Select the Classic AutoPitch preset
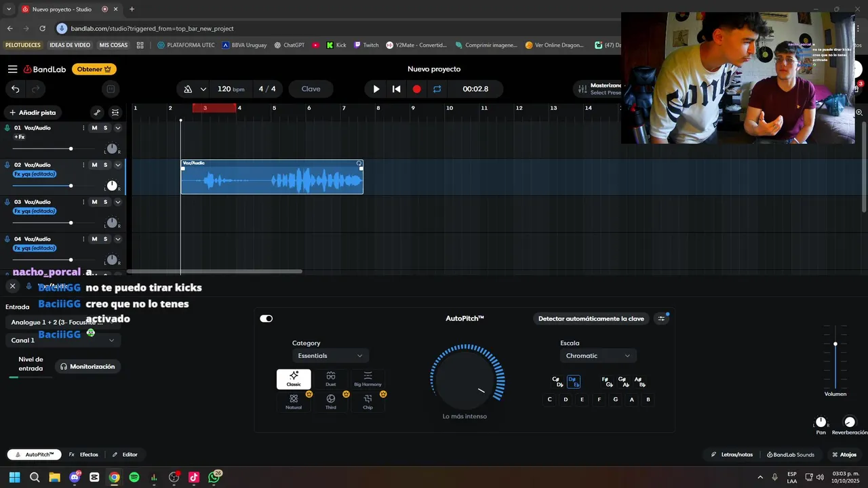 tap(294, 380)
